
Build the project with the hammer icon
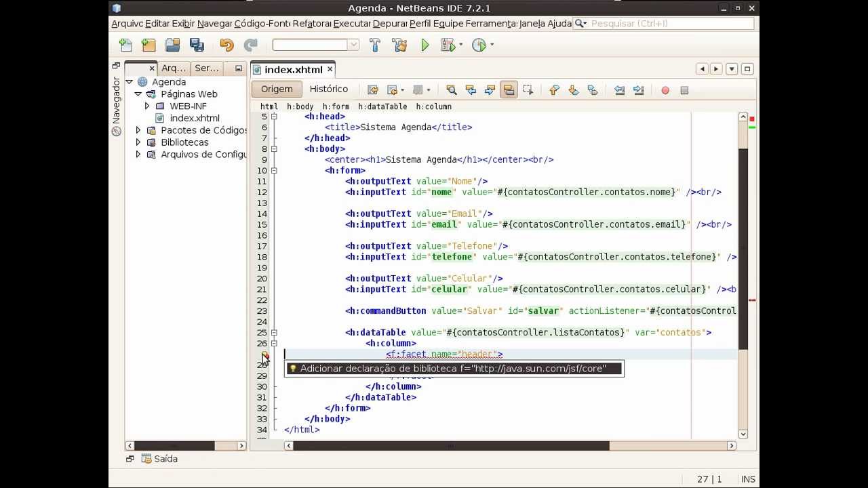pos(375,45)
